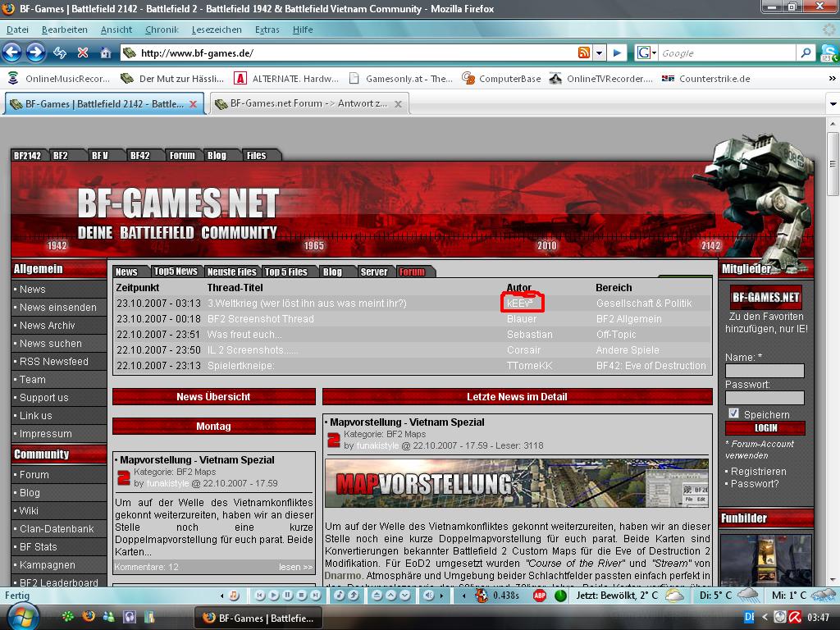
Task: Switch to the Top 5 Files tab
Action: coord(285,272)
